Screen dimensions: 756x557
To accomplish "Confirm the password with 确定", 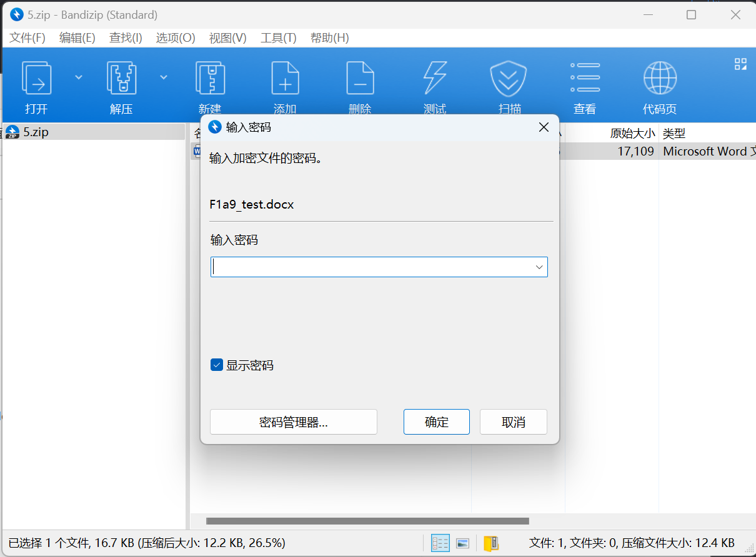I will click(437, 422).
